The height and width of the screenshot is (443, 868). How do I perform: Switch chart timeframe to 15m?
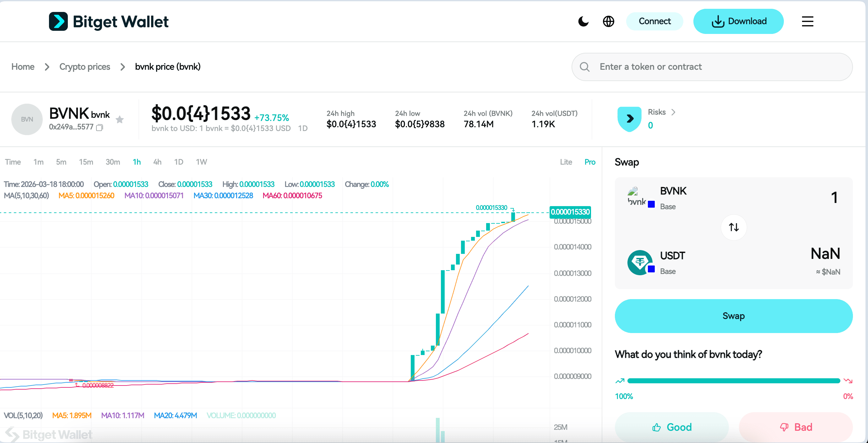[86, 162]
